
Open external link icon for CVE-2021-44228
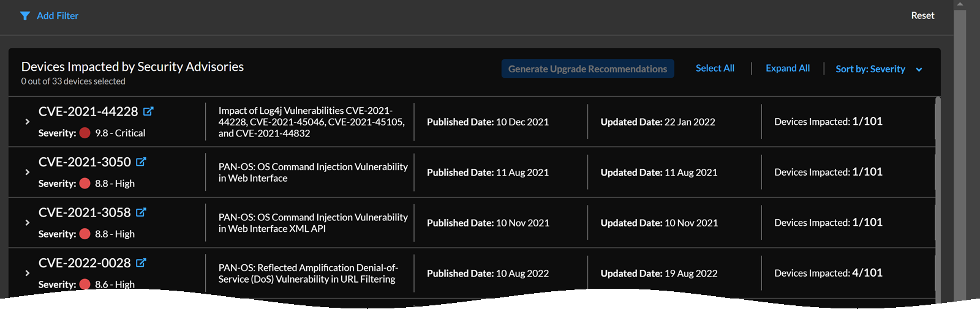(148, 111)
